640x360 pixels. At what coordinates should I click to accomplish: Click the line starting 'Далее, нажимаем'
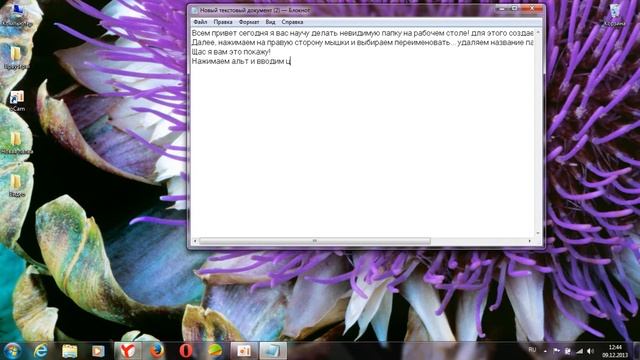point(362,42)
